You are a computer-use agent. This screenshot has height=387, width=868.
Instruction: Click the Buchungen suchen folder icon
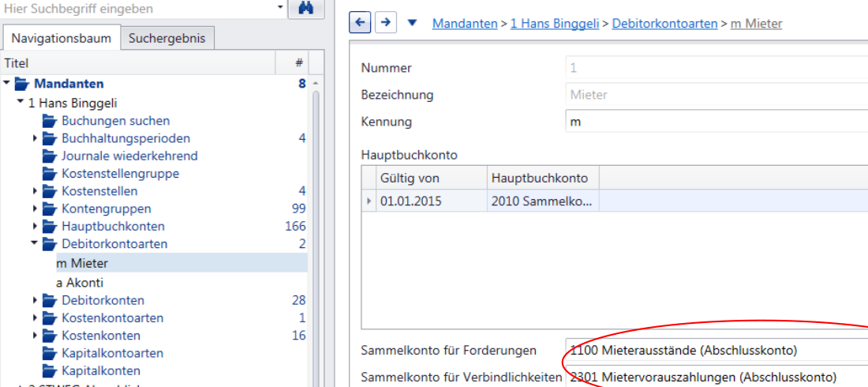(x=50, y=120)
